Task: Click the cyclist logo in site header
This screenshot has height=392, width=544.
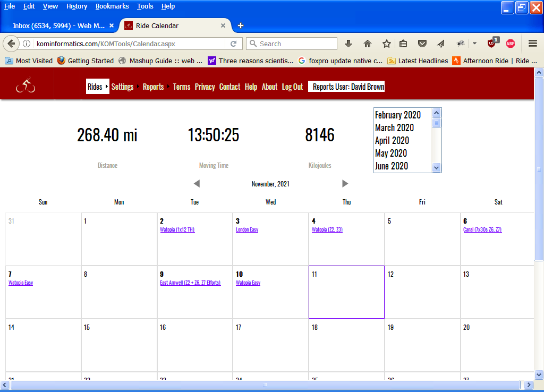Action: [25, 86]
